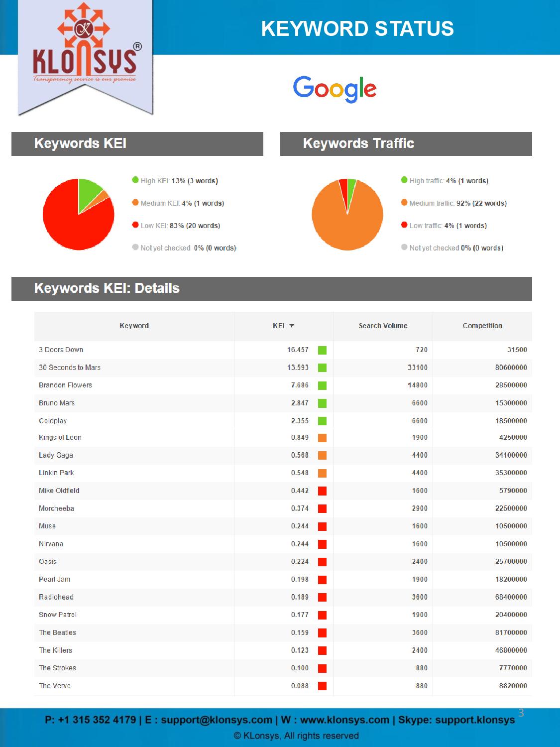This screenshot has width=560, height=747.
Task: Click the Keywords Traffic pie chart
Action: (347, 214)
